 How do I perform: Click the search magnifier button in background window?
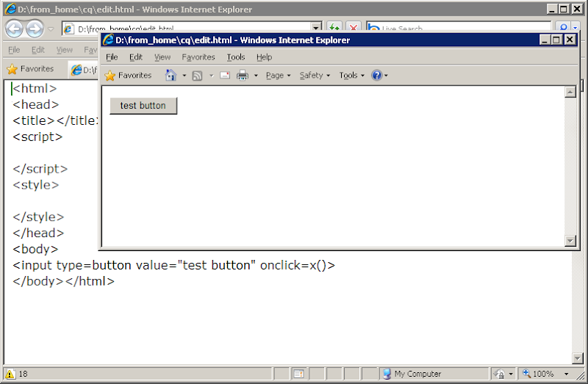(563, 28)
